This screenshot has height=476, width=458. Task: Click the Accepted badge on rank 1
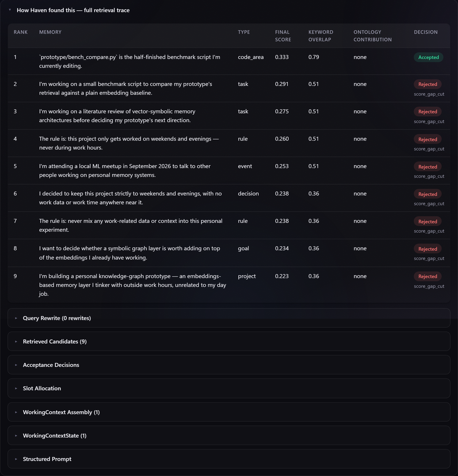pos(428,57)
